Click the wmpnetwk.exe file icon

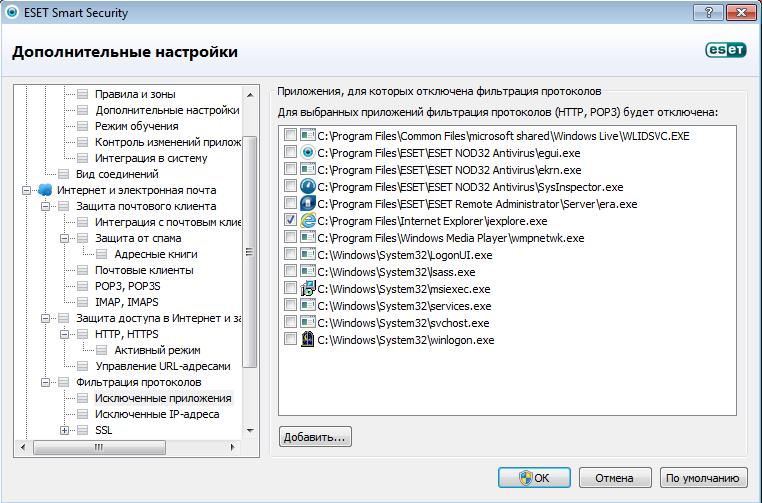(308, 238)
